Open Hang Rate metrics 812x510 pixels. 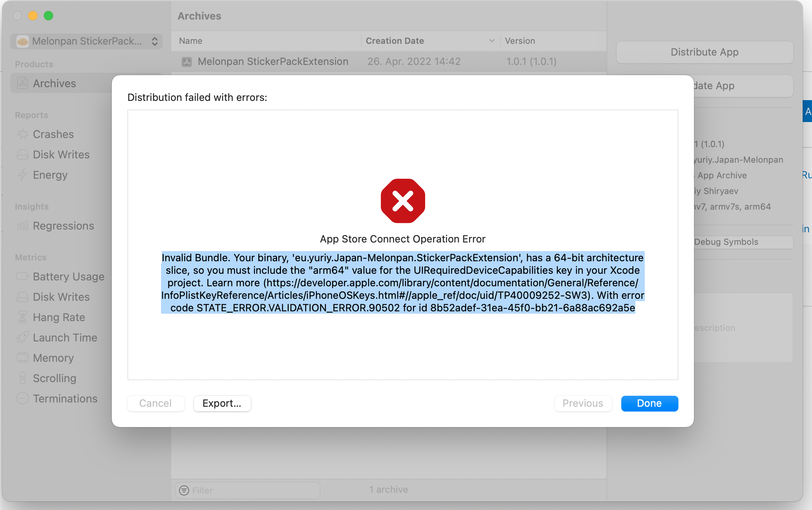click(59, 317)
